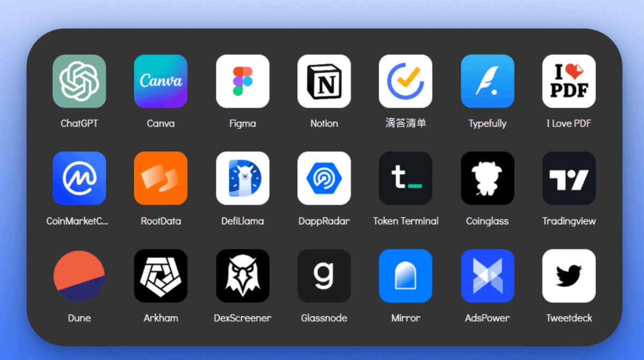Open the ChatGPT app icon

(x=79, y=81)
